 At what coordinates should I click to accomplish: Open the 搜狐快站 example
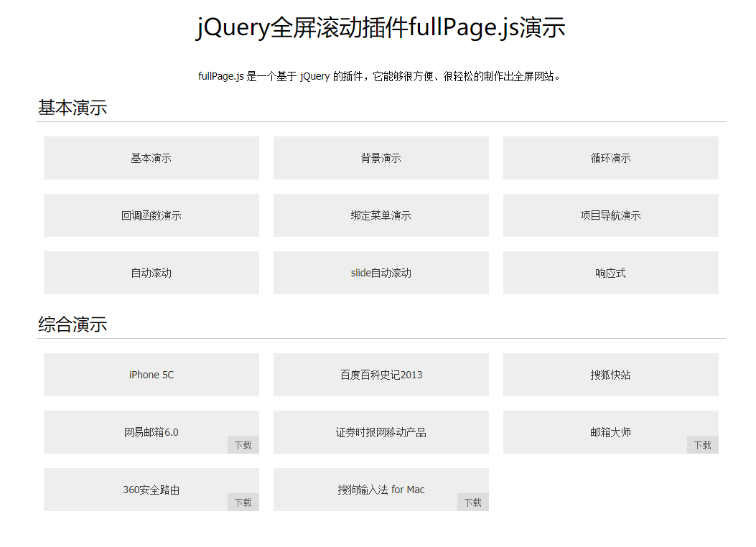click(610, 375)
